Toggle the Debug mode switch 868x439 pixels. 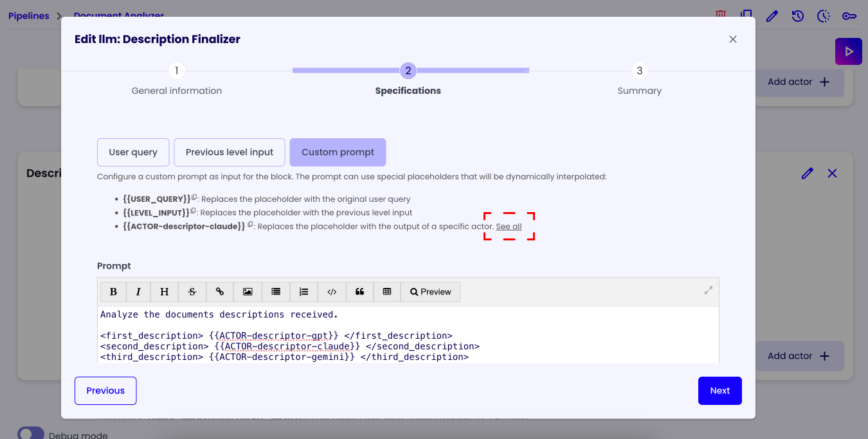pyautogui.click(x=31, y=433)
